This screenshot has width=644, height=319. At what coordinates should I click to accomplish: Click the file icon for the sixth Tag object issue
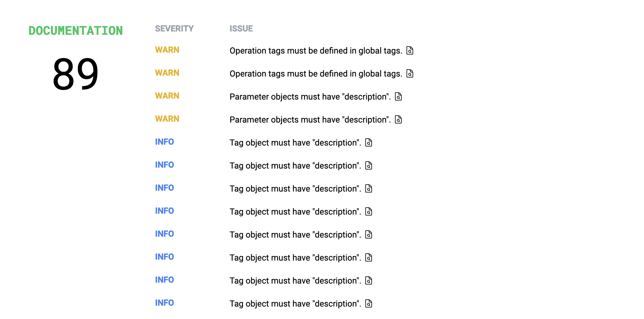coord(369,258)
